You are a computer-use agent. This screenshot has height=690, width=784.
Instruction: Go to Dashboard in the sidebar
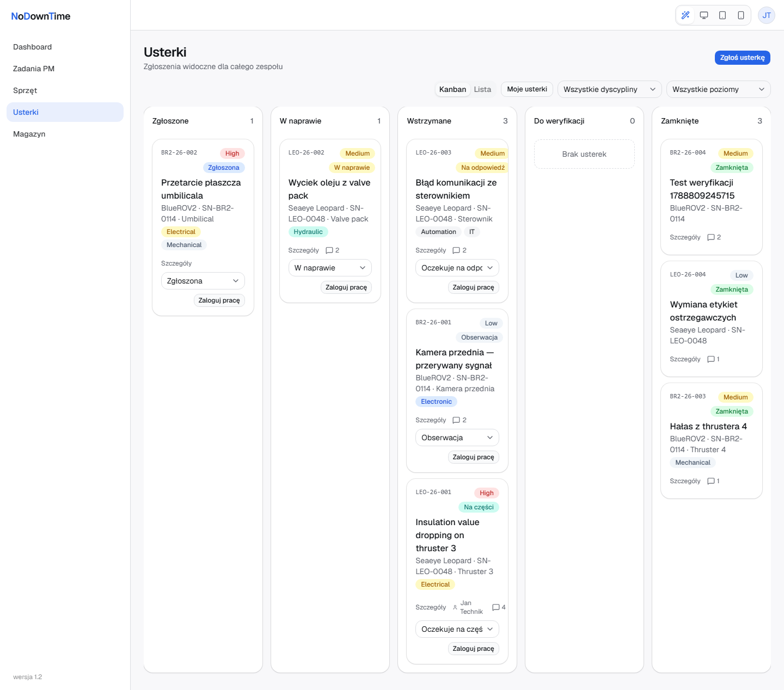[65, 47]
